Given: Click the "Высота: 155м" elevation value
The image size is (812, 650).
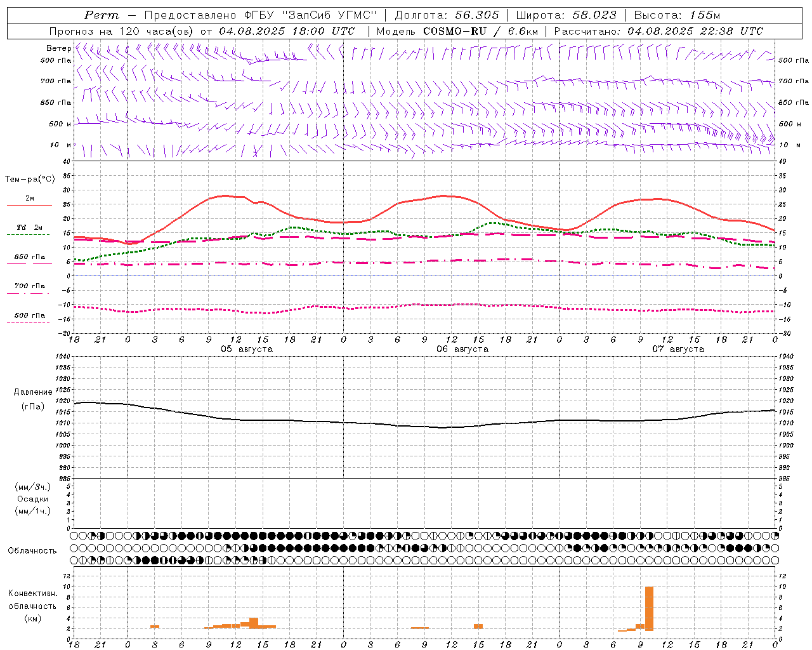Looking at the screenshot, I should [x=677, y=15].
